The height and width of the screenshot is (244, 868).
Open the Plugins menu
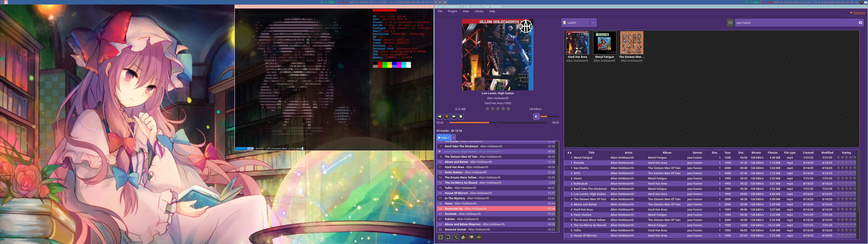tap(452, 11)
